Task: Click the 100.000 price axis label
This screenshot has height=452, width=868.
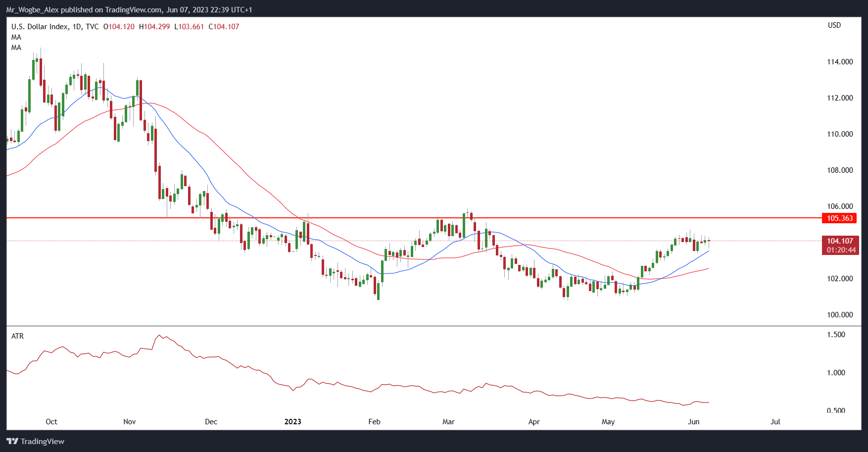Action: point(840,315)
